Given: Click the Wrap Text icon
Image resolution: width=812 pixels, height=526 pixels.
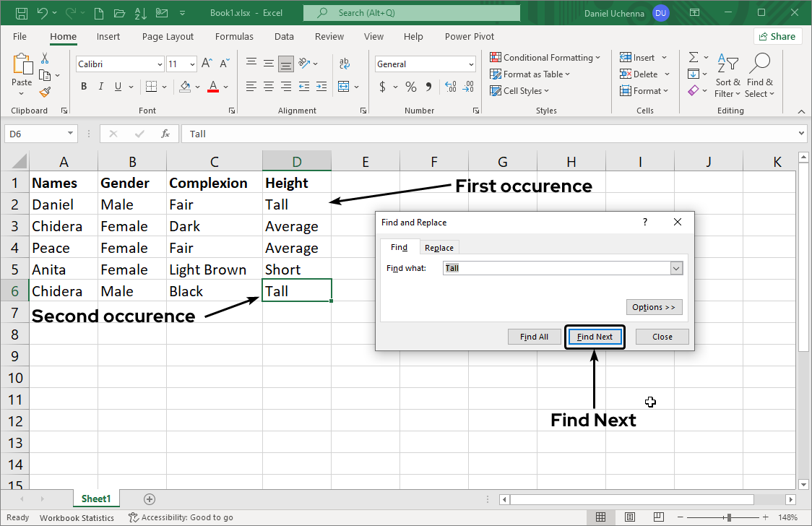Looking at the screenshot, I should click(x=345, y=64).
